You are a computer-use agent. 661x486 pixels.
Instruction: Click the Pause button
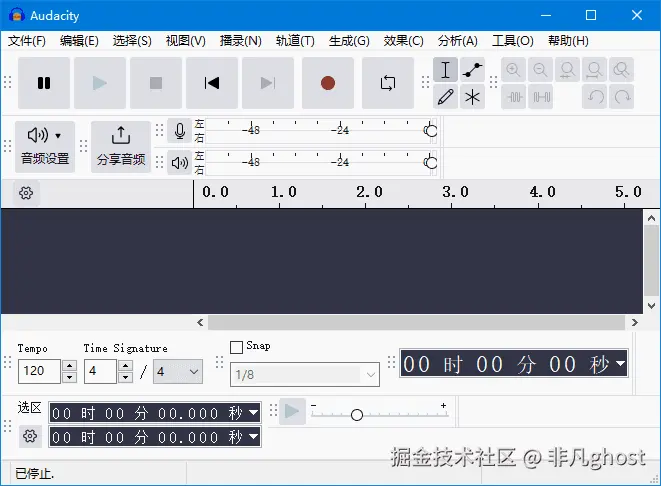tap(44, 83)
